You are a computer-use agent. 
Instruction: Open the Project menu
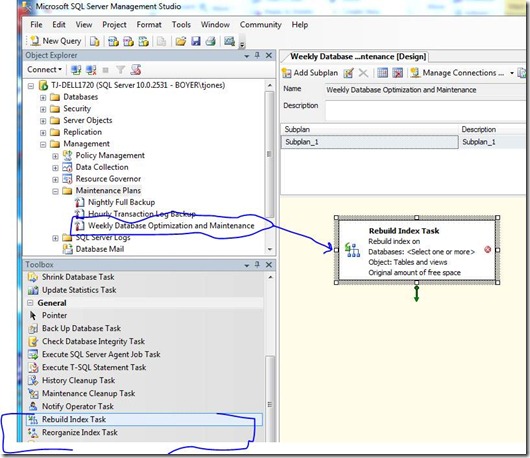(114, 25)
